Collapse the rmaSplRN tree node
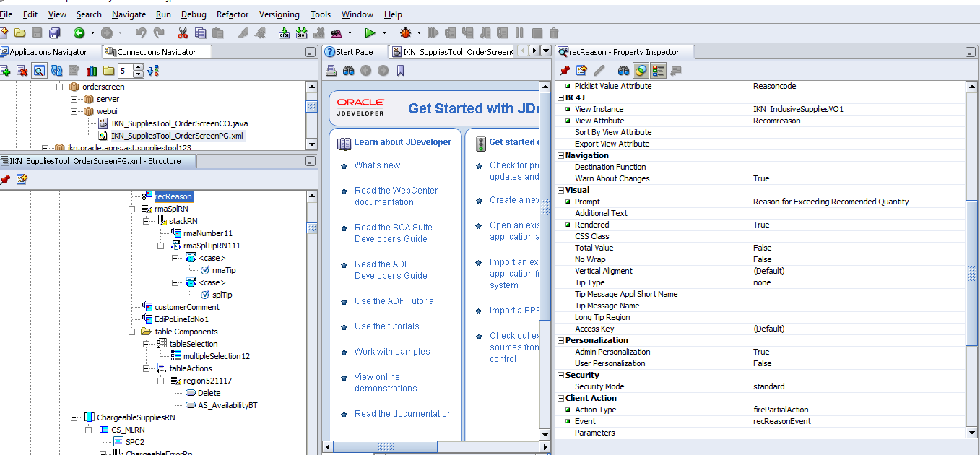Screen dimensions: 980x455 tap(132, 209)
